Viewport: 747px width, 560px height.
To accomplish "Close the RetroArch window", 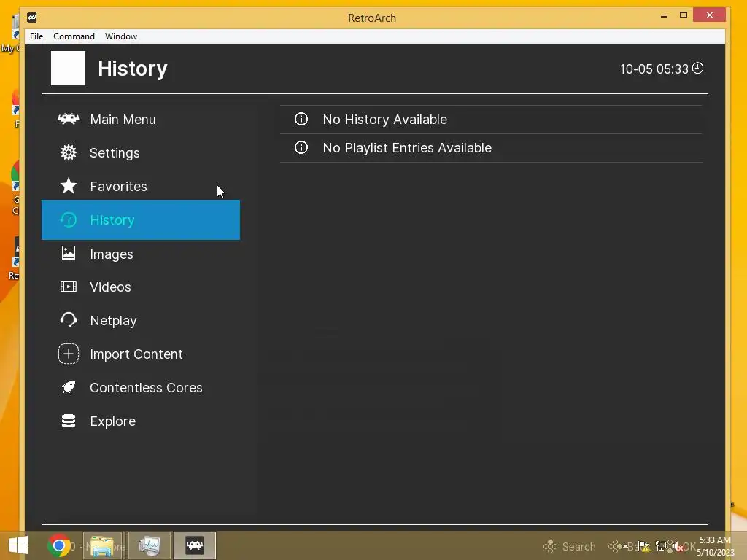I will coord(709,15).
